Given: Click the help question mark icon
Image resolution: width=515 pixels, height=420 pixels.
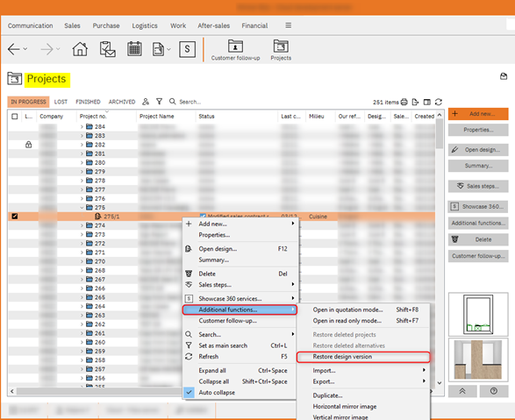Looking at the screenshot, I should pyautogui.click(x=494, y=391).
